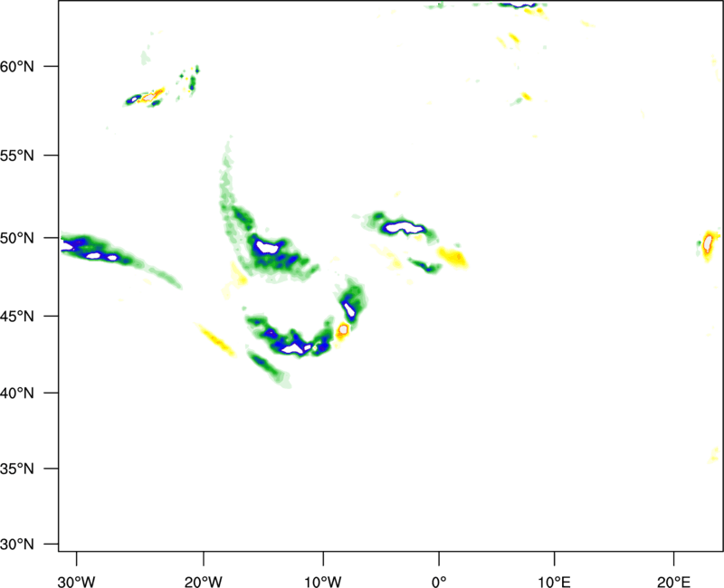Click the 45°N latitude axis label

(x=17, y=316)
